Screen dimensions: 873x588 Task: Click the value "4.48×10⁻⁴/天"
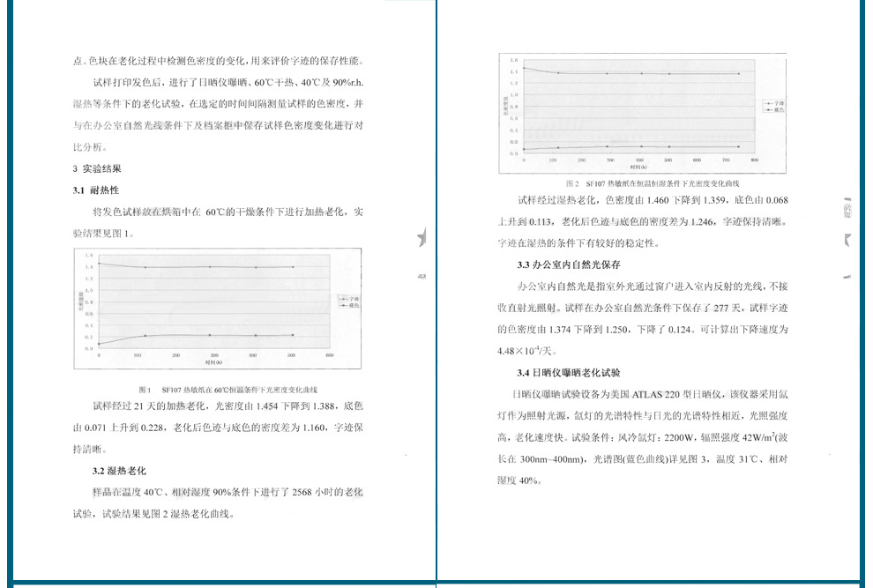(x=526, y=351)
